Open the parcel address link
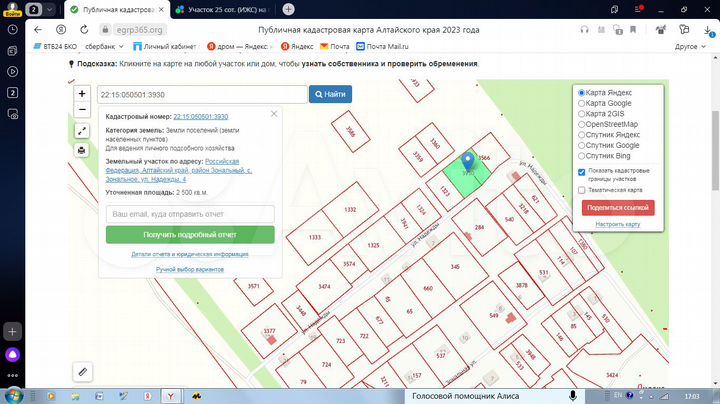 point(179,170)
